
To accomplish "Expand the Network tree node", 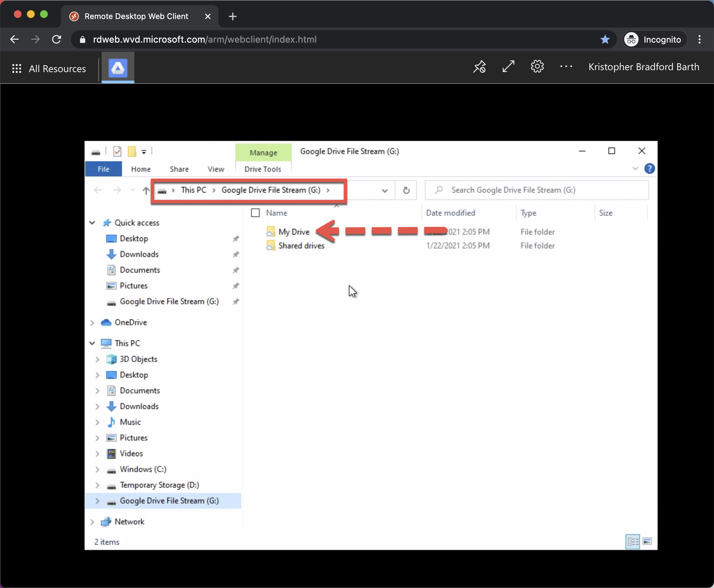I will (x=92, y=521).
